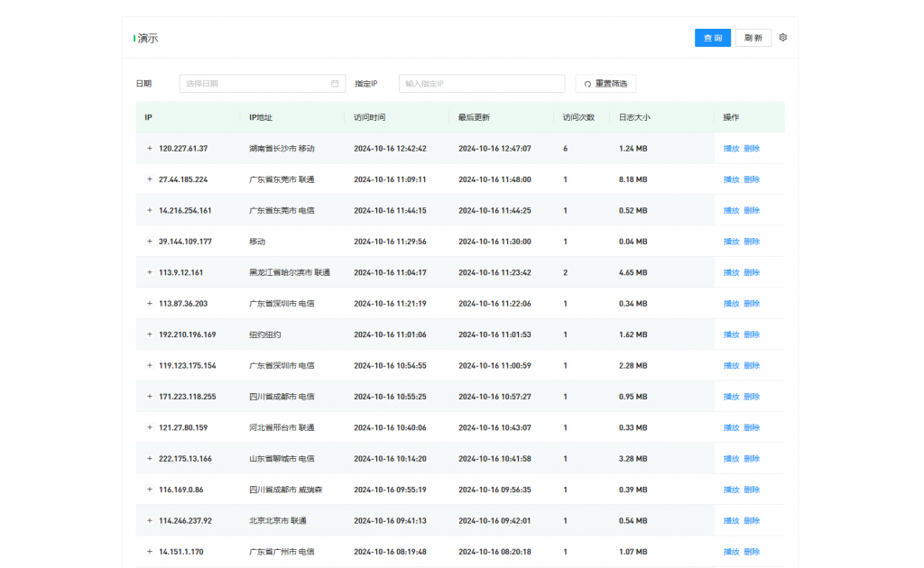Expand row for IP 120.227.61.37
The image size is (924, 568).
(150, 149)
